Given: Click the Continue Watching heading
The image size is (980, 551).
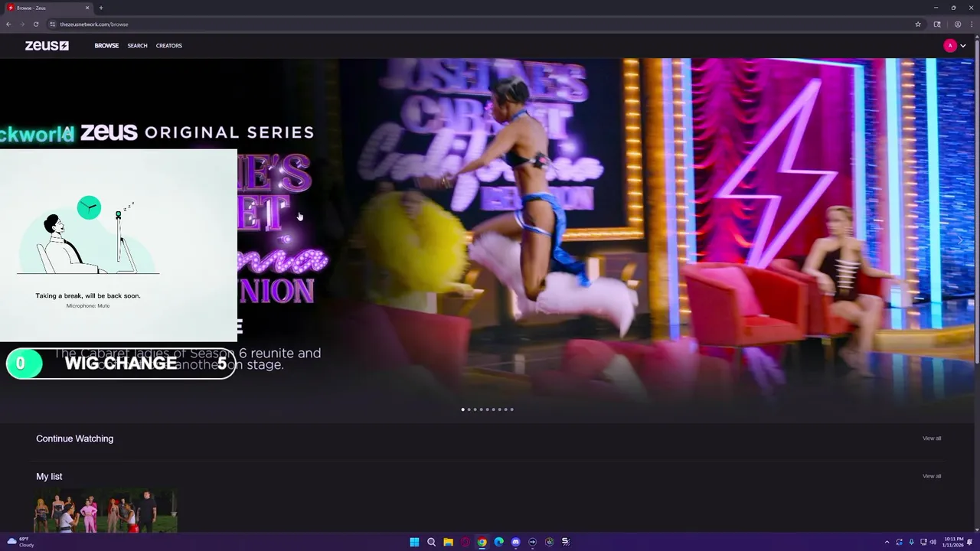Looking at the screenshot, I should pyautogui.click(x=74, y=439).
